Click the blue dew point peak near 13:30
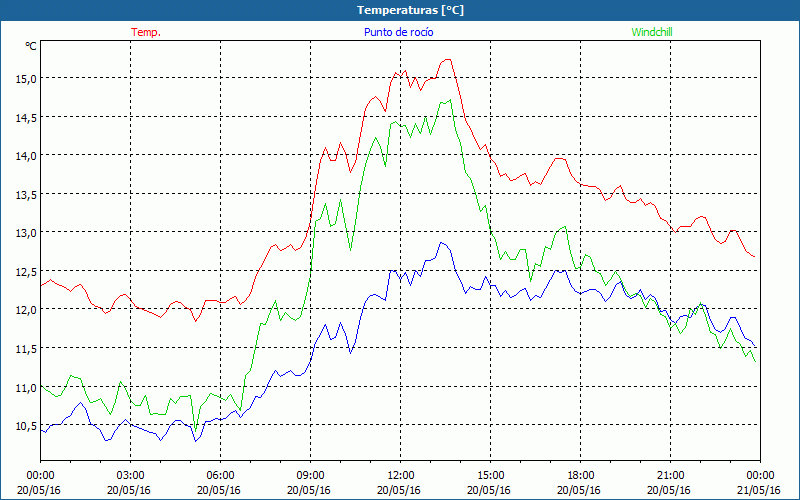The image size is (800, 500). tap(441, 243)
